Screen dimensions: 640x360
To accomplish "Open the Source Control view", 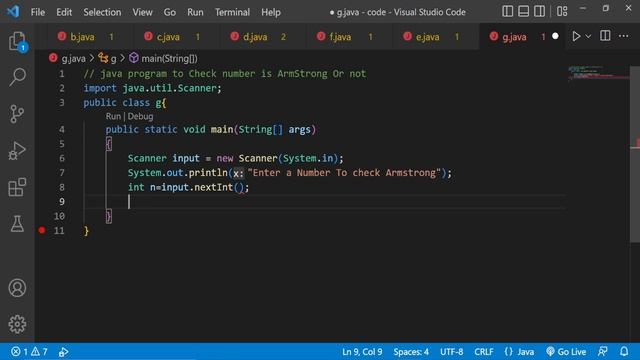I will pyautogui.click(x=17, y=114).
